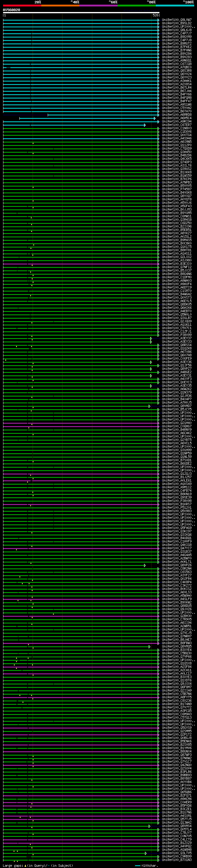197x868 pixels.
Task: Select UniRef100_A4BGE2 label
Action: coord(176,372)
